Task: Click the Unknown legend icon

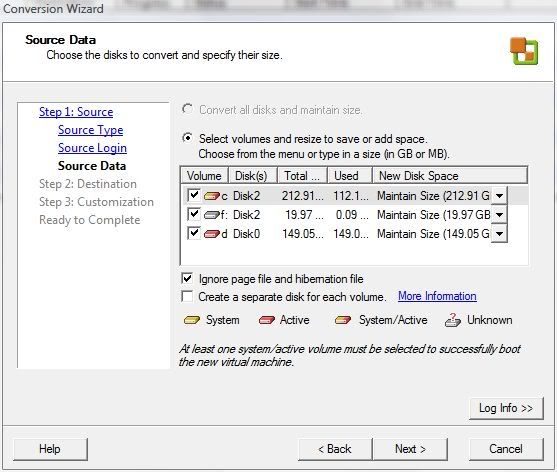Action: point(453,320)
